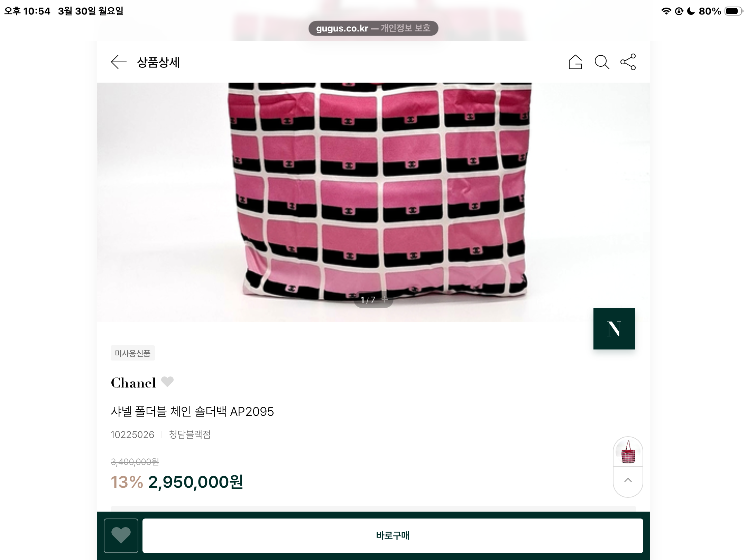Toggle the heart beside Chanel brand

(167, 382)
